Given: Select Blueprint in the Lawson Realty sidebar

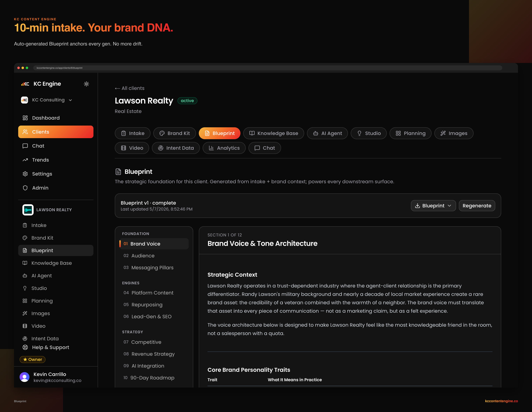Looking at the screenshot, I should tap(56, 250).
